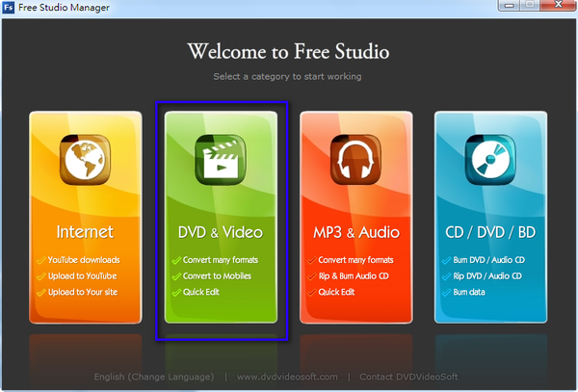Select 'Convert many formats' in MP3 & Audio card
The width and height of the screenshot is (578, 392).
tap(355, 260)
